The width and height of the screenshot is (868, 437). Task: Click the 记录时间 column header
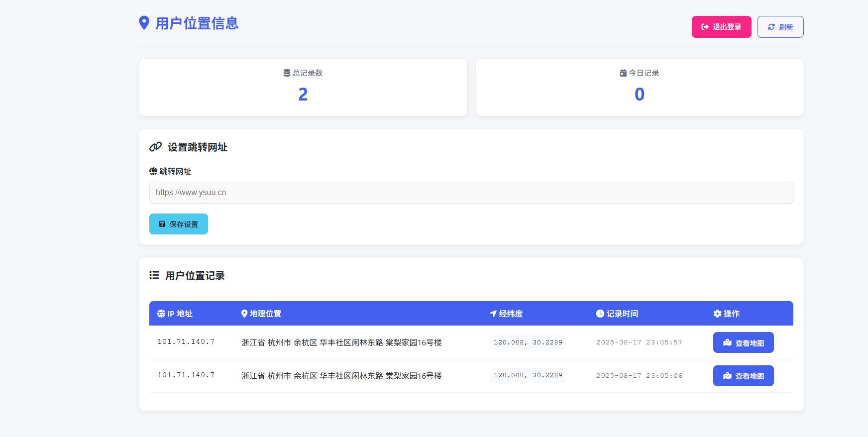point(622,314)
